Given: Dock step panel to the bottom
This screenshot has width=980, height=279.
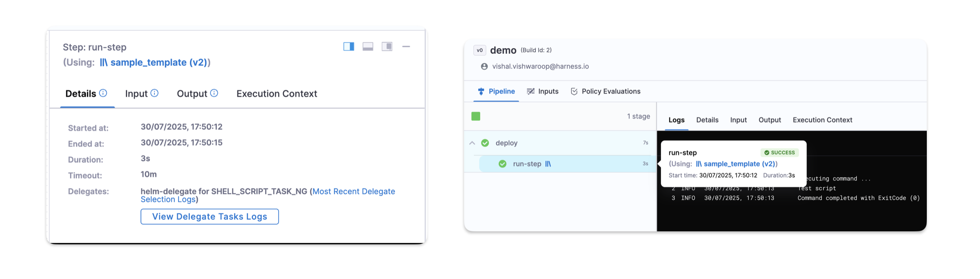Looking at the screenshot, I should pyautogui.click(x=368, y=47).
